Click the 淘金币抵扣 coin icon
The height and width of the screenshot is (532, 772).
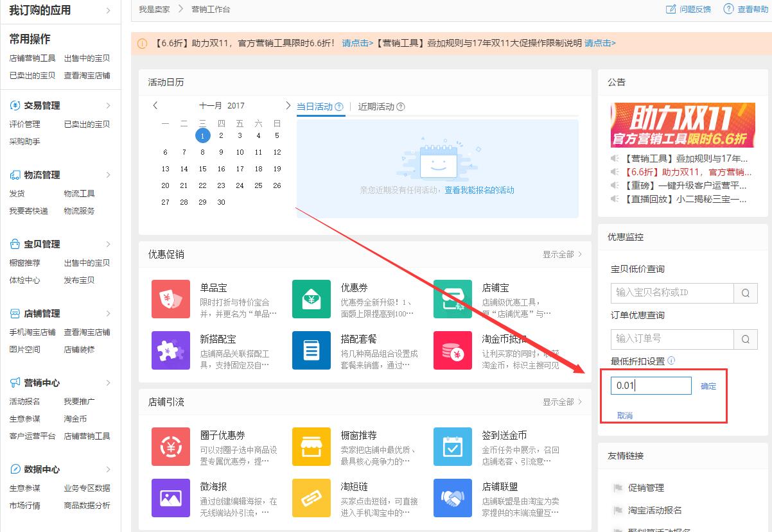[453, 350]
